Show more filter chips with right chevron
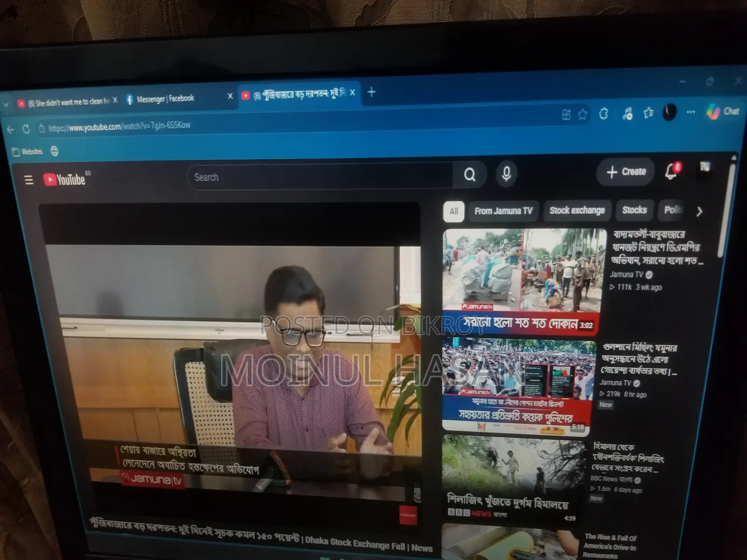Viewport: 747px width, 560px height. click(x=699, y=211)
